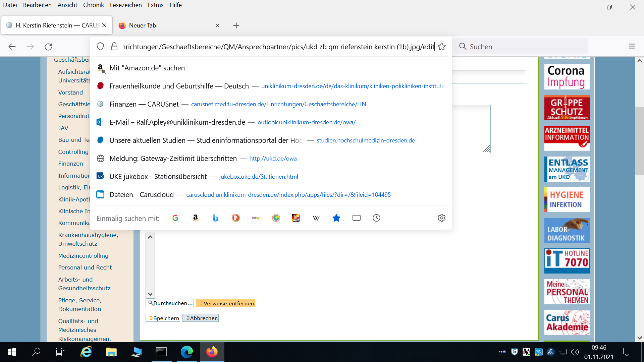Open Medizincontrolling sidebar link
Screen dimensions: 644x362
coord(83,256)
